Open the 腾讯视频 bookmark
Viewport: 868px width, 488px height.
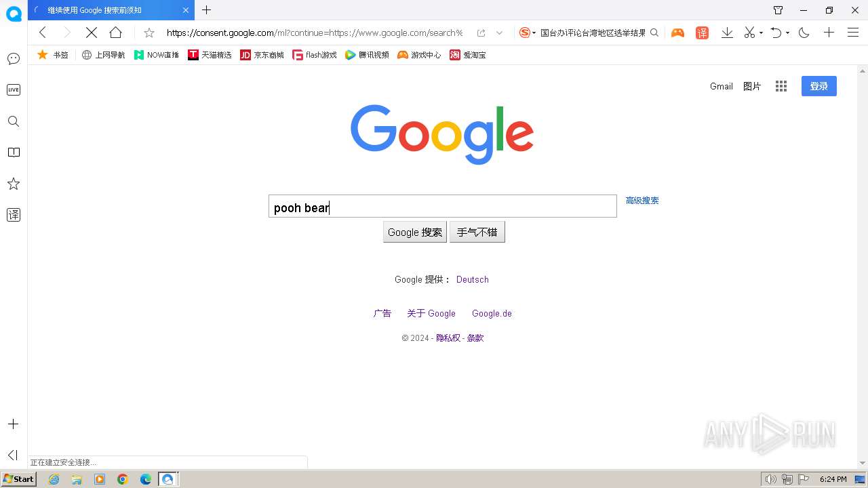pyautogui.click(x=367, y=55)
